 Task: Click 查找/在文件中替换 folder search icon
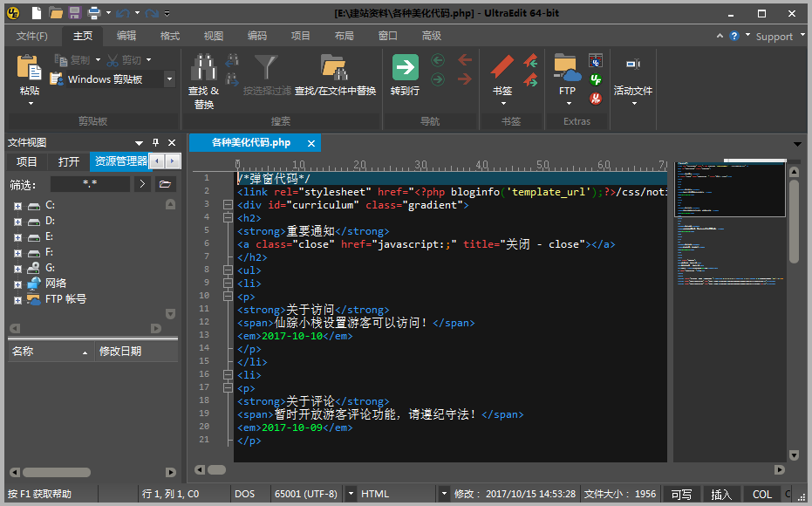[334, 68]
